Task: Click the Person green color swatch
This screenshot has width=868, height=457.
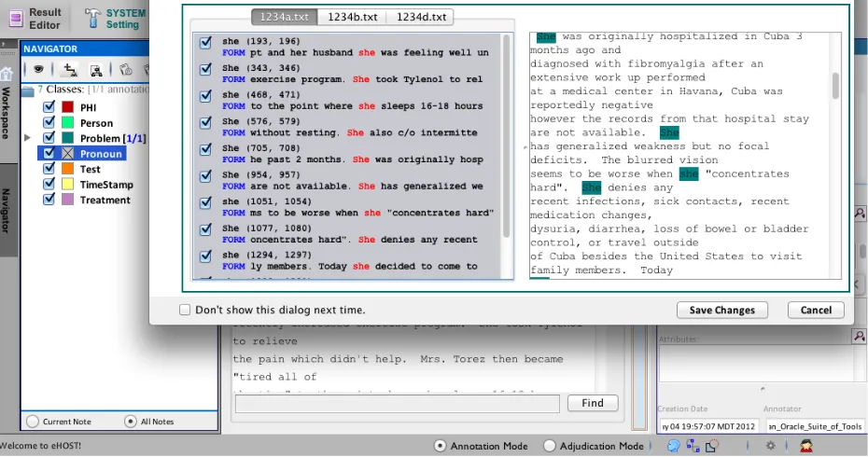Action: (x=68, y=122)
